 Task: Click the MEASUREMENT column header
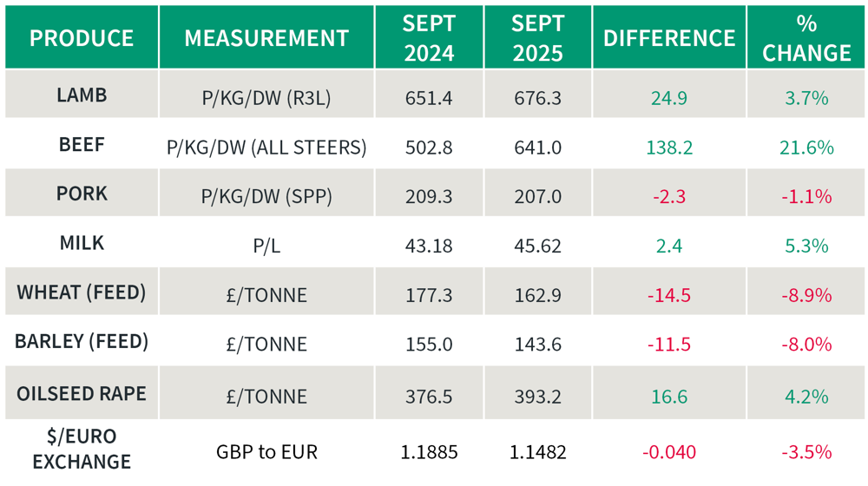tap(266, 38)
